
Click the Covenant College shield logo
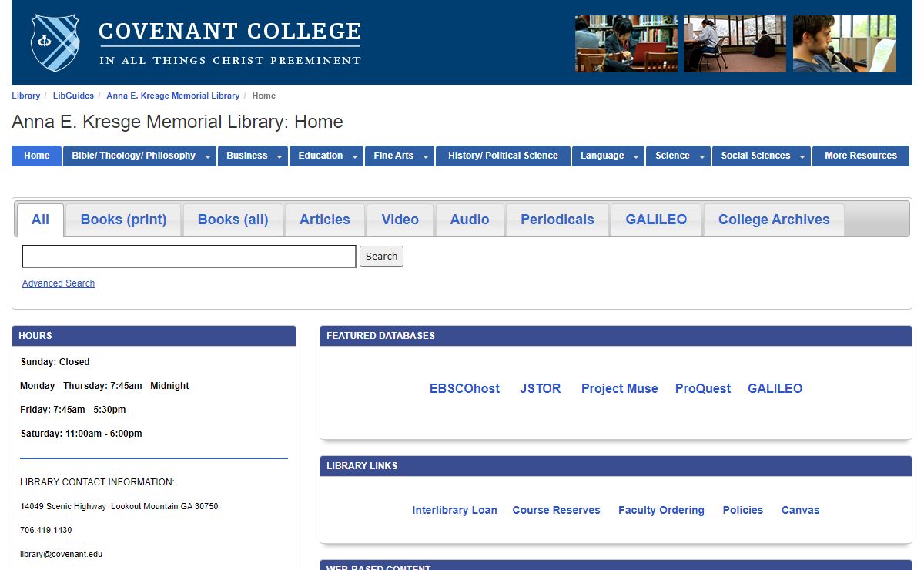point(55,43)
